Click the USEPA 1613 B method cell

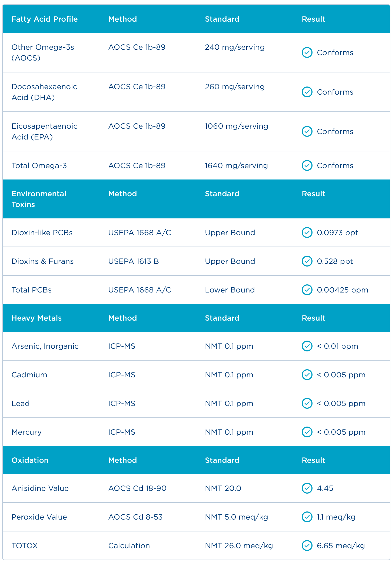[134, 261]
